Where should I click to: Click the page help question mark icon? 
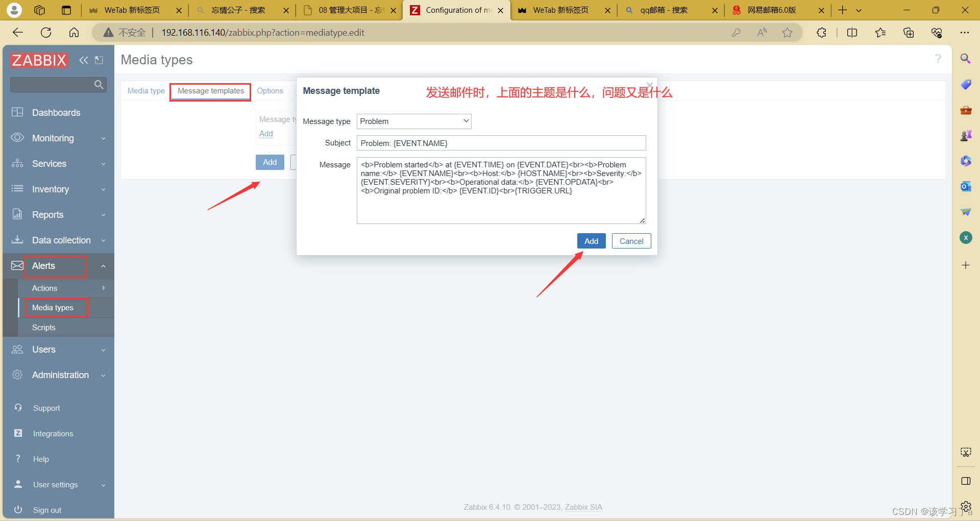pos(938,59)
